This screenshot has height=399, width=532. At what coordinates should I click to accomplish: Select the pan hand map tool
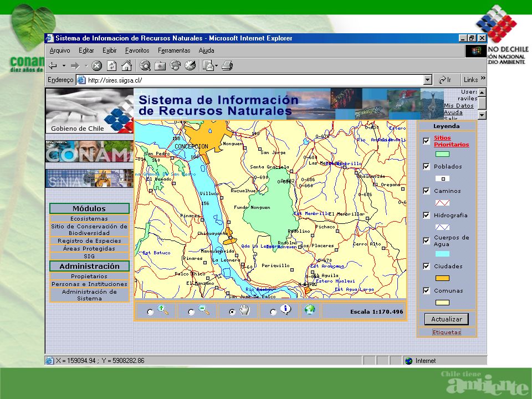click(x=244, y=310)
